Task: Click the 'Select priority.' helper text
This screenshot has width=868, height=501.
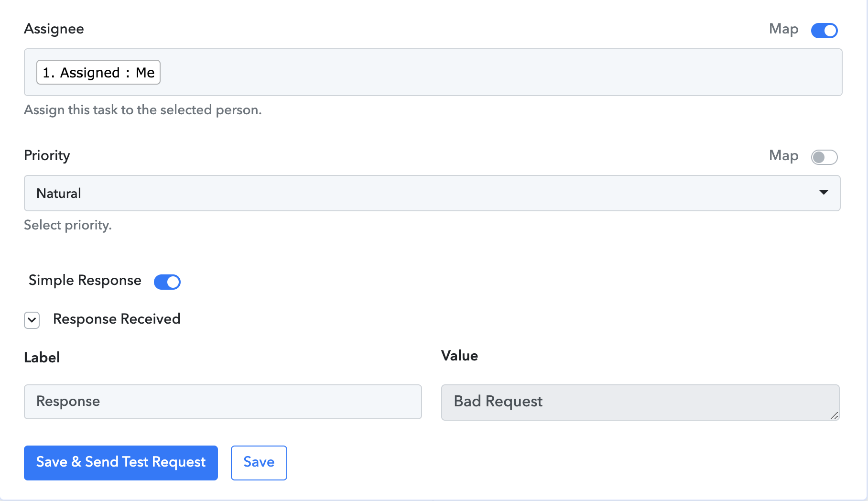Action: coord(68,225)
